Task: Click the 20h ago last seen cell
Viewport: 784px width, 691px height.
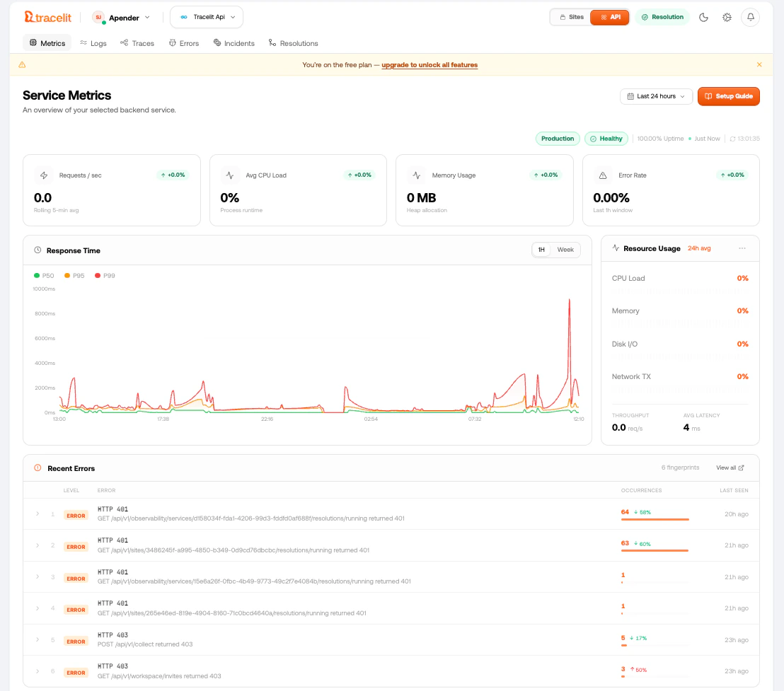Action: coord(736,514)
